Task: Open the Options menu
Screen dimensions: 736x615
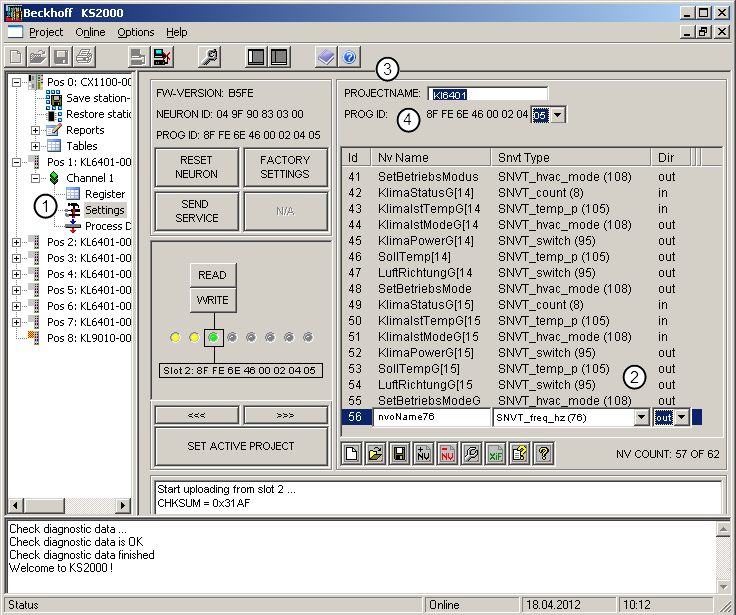Action: (136, 32)
